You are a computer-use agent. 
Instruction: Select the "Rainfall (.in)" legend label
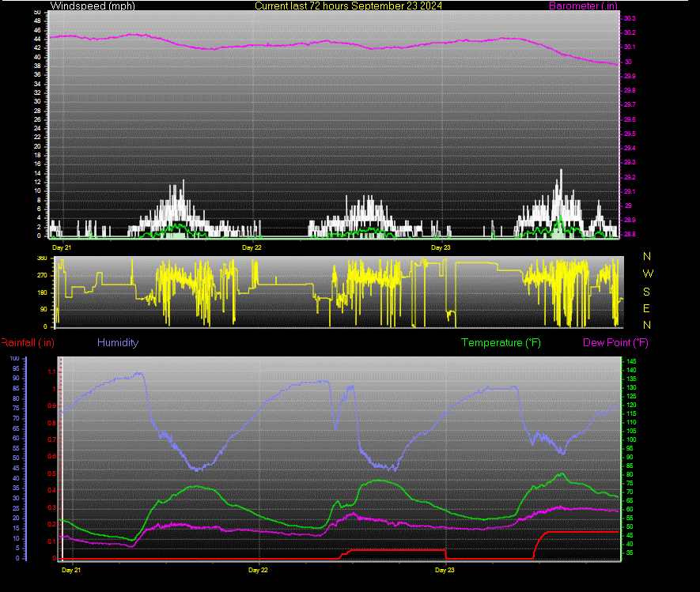[x=28, y=342]
